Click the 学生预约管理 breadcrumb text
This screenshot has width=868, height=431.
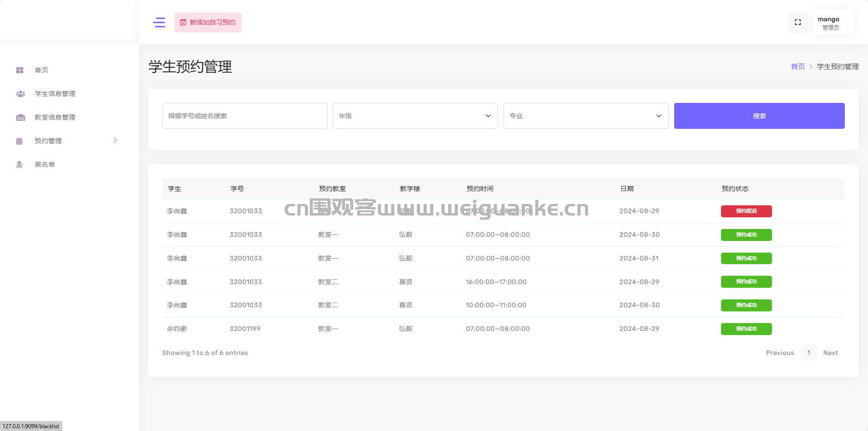point(837,67)
